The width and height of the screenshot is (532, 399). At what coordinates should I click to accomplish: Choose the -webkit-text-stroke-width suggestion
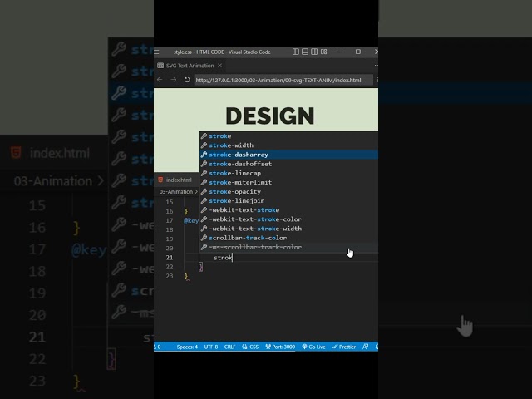pyautogui.click(x=289, y=229)
